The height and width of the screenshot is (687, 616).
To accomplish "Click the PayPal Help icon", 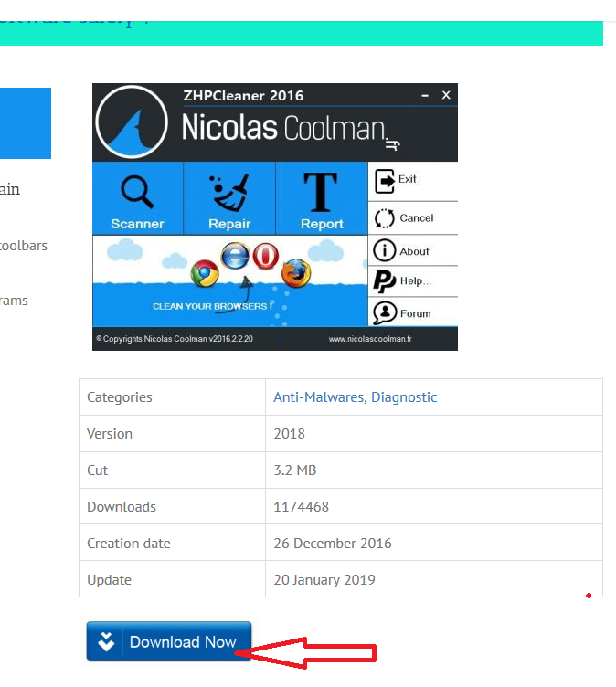I will pos(385,281).
